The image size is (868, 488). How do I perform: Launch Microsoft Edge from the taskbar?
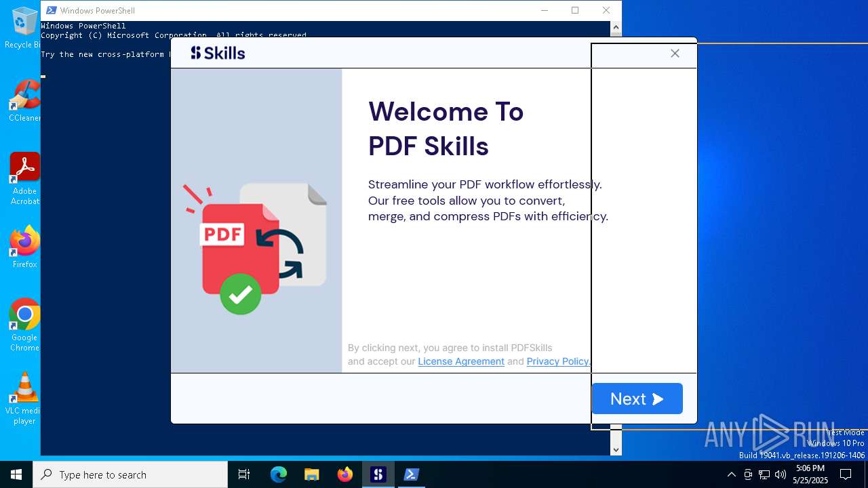pyautogui.click(x=279, y=474)
